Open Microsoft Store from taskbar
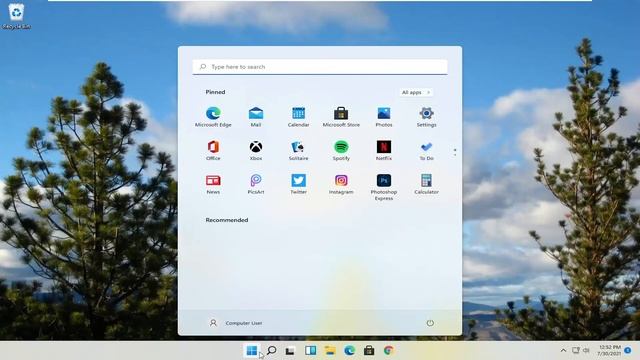Screen dimensions: 640x360 369,350
